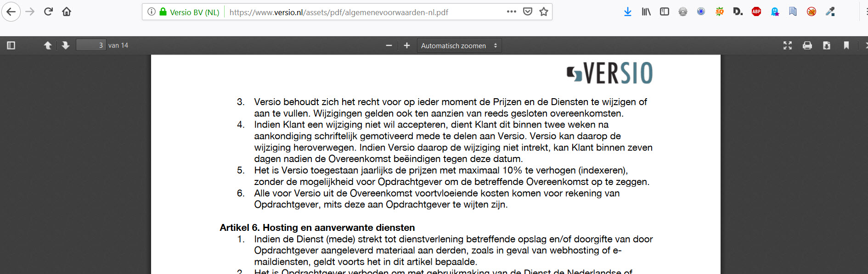Open the Adblock Plus menu
The height and width of the screenshot is (274, 868).
coord(756,12)
